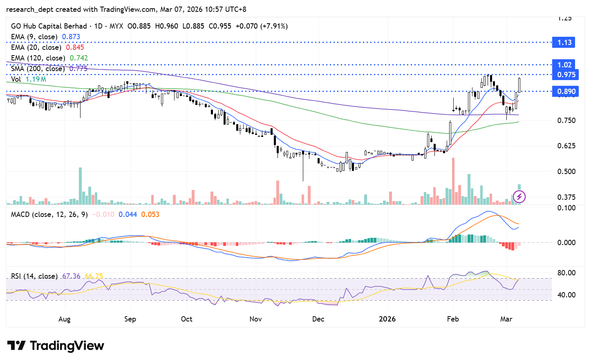Select the Mar label on time axis
Screen dimensions: 591x364
[506, 319]
